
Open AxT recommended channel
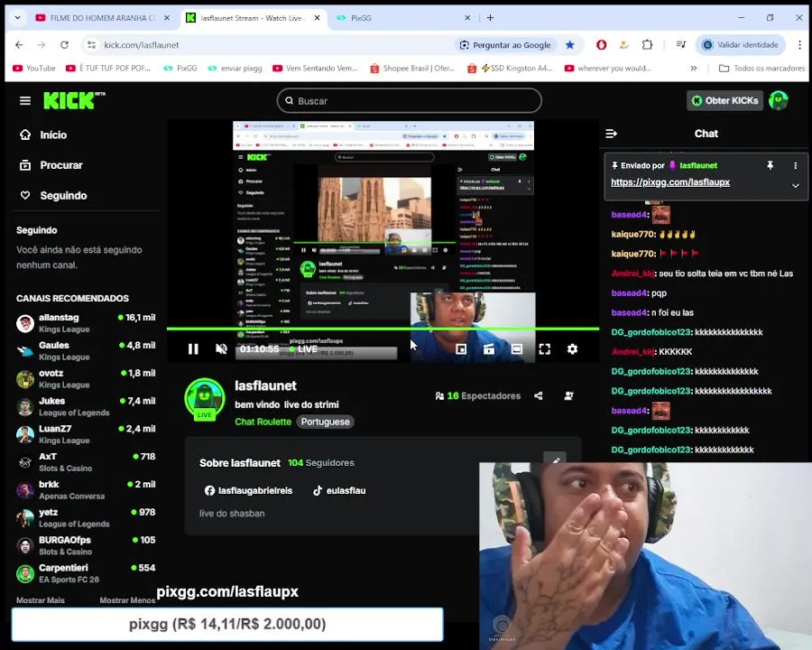click(x=86, y=462)
